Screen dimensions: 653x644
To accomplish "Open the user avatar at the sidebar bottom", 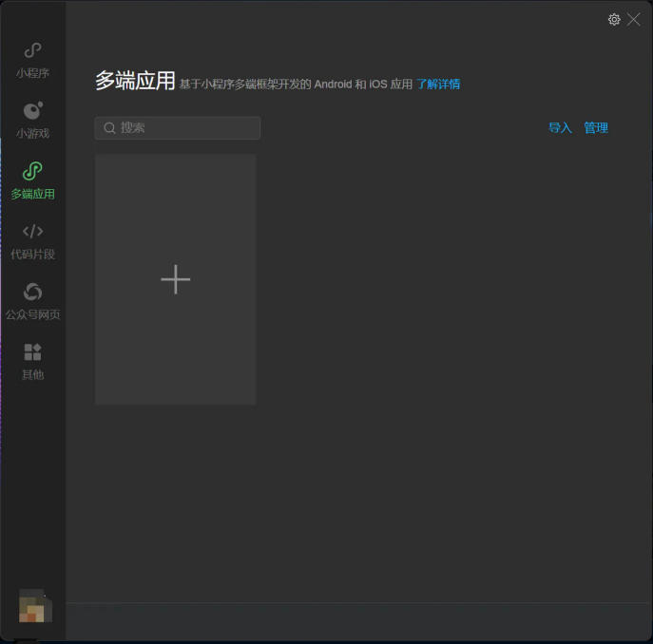I will (x=35, y=606).
